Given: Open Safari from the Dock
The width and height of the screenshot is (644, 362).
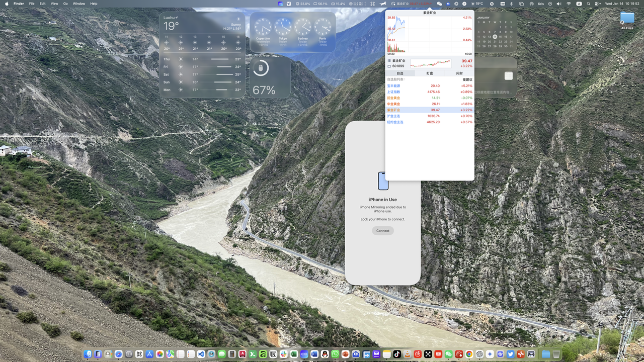Looking at the screenshot, I should 118,355.
